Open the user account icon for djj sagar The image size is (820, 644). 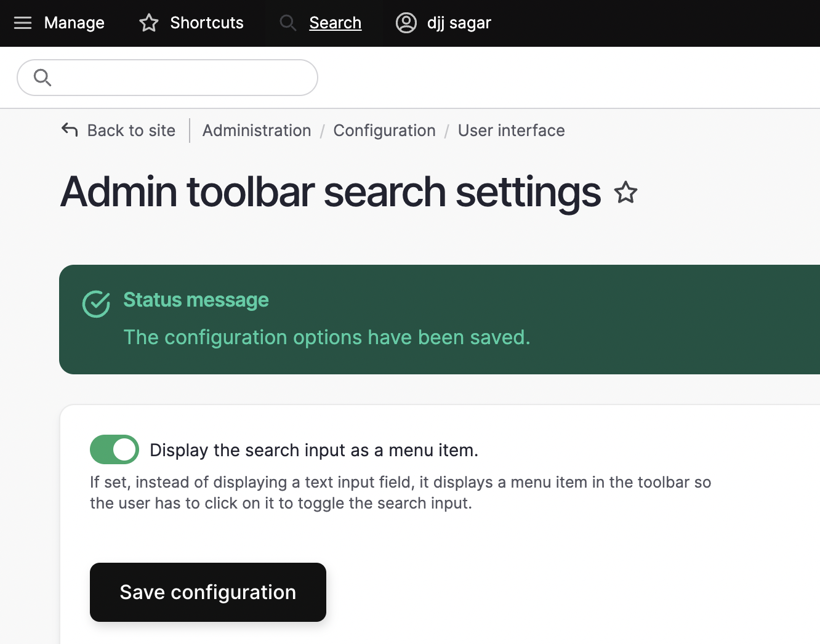pyautogui.click(x=406, y=23)
